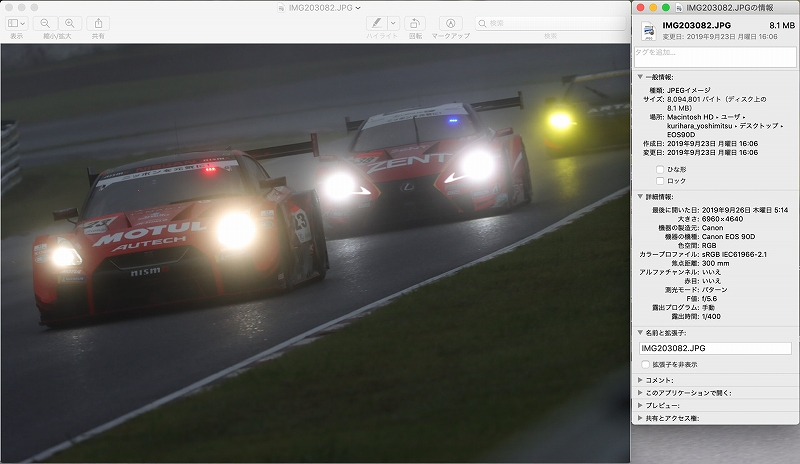Select the Canon manufacturer value
800x464 pixels.
click(x=712, y=228)
